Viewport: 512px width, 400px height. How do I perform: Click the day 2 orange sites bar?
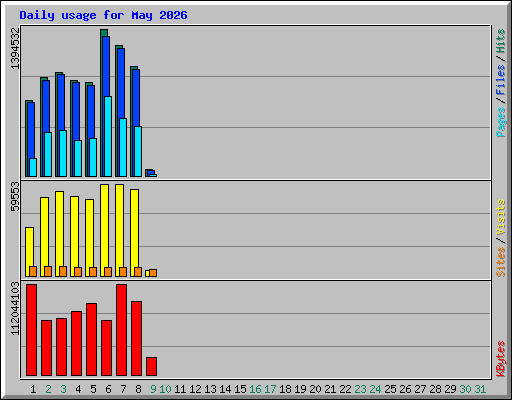48,272
